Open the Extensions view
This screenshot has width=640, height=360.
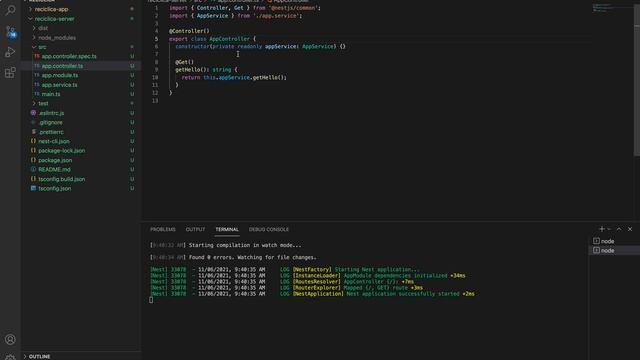tap(10, 73)
